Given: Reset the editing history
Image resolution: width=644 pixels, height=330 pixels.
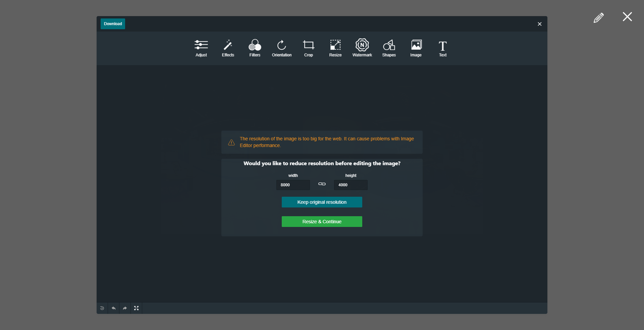Looking at the screenshot, I should pyautogui.click(x=102, y=308).
